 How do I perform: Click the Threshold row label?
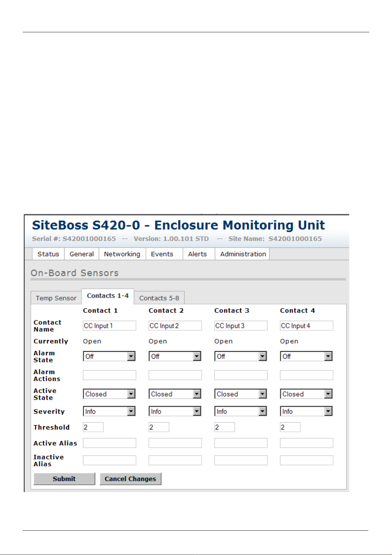pyautogui.click(x=52, y=427)
